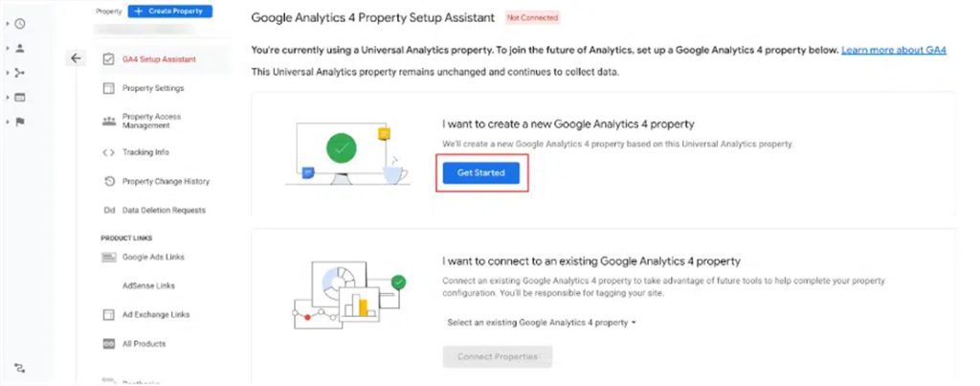Click the Connect Properties button
The height and width of the screenshot is (386, 980).
tap(497, 356)
